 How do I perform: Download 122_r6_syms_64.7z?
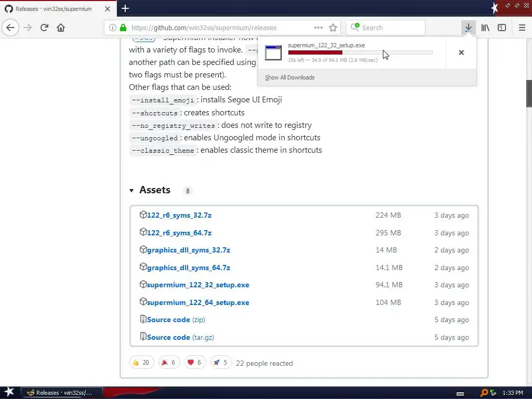click(179, 233)
